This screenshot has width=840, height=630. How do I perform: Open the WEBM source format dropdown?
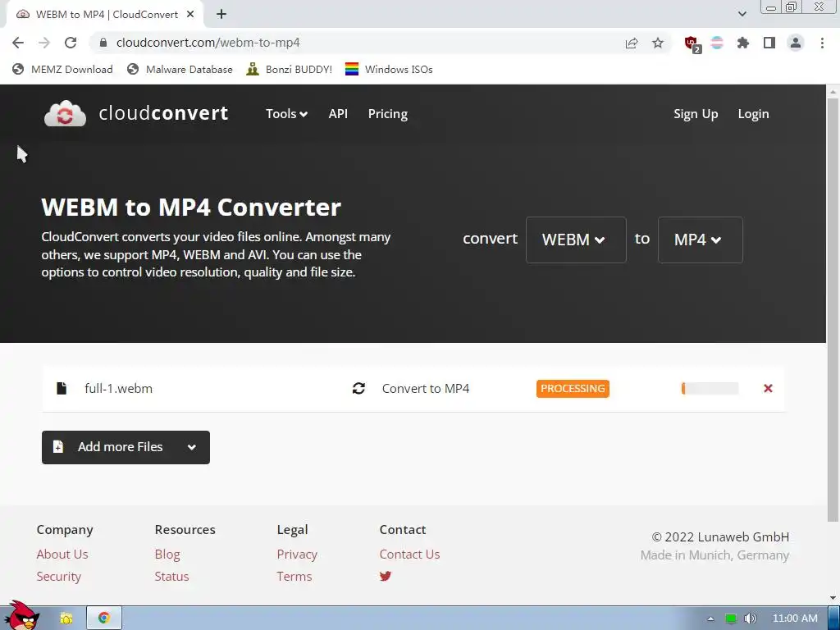[576, 240]
